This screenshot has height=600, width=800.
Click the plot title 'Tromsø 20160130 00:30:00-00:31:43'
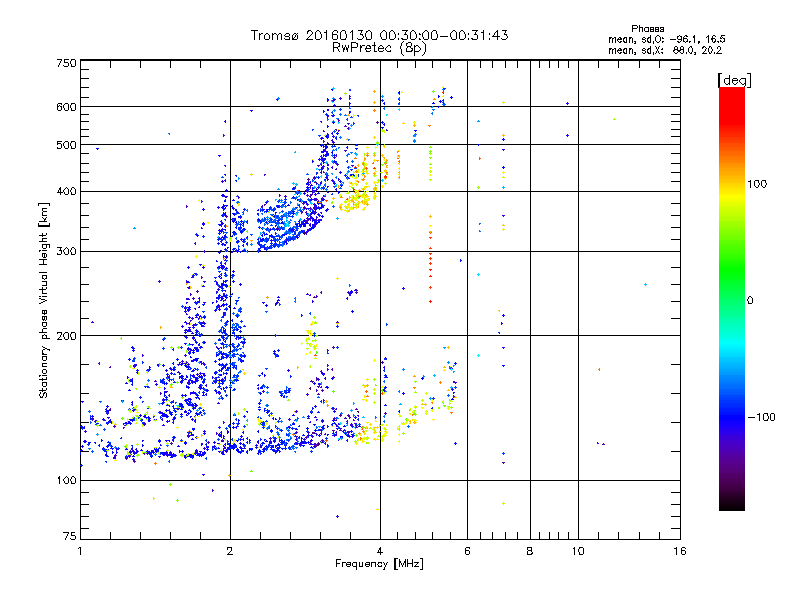379,35
